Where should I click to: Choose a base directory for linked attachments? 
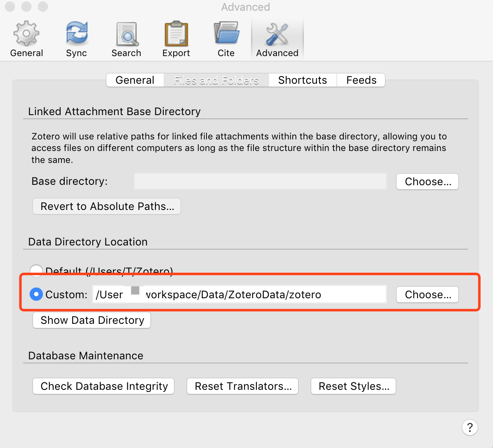(x=427, y=182)
